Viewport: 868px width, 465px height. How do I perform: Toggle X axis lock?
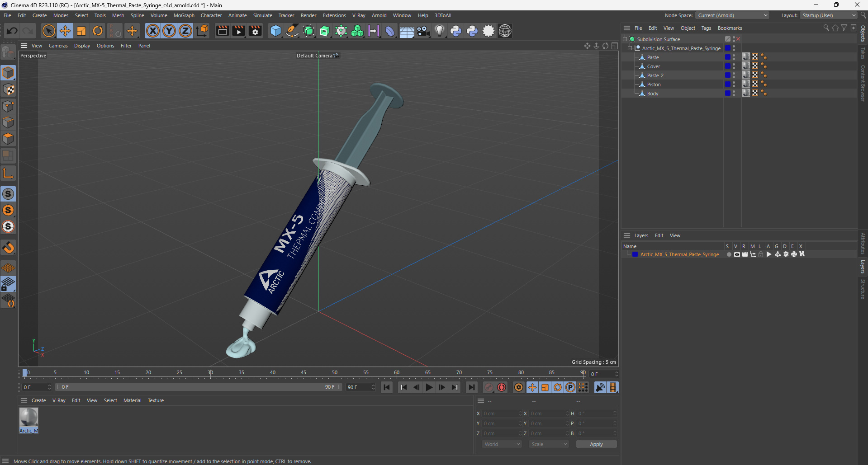click(x=153, y=31)
